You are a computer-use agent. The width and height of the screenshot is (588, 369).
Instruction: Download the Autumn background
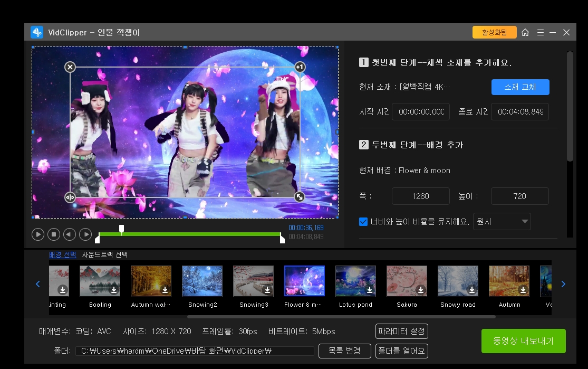coord(523,290)
